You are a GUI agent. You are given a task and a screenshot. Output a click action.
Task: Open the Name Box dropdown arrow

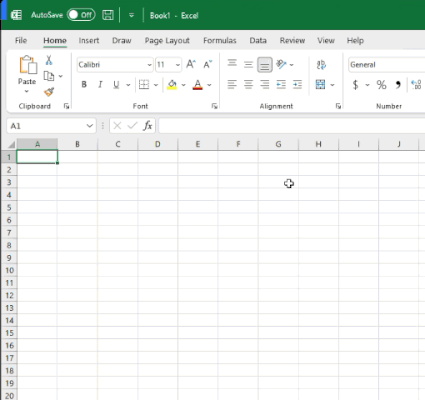click(x=89, y=126)
